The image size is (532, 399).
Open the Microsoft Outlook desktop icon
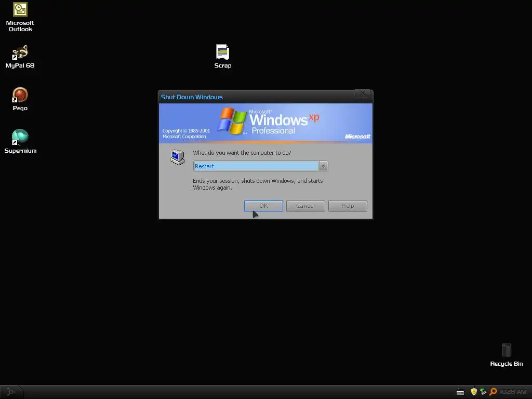(x=20, y=17)
